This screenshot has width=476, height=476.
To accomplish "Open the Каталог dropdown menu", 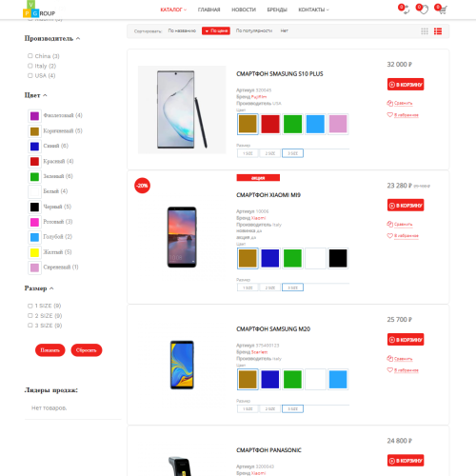I will (173, 10).
